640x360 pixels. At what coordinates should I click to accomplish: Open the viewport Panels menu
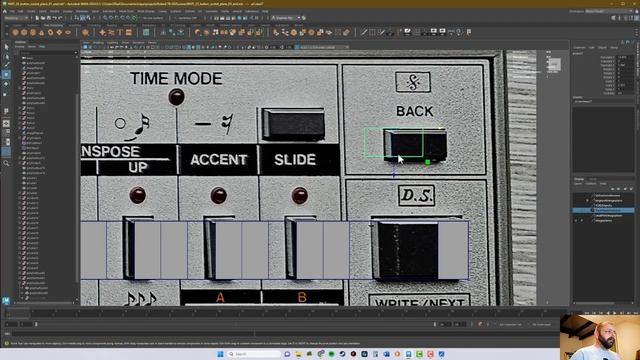152,42
